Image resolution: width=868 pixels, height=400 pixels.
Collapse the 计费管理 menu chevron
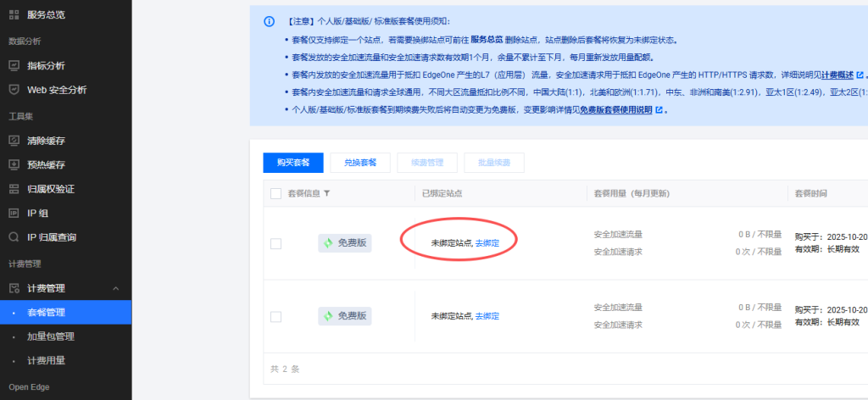115,288
